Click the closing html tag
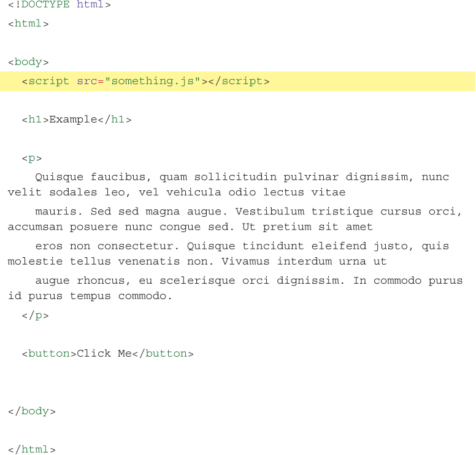The height and width of the screenshot is (455, 476). pyautogui.click(x=32, y=449)
